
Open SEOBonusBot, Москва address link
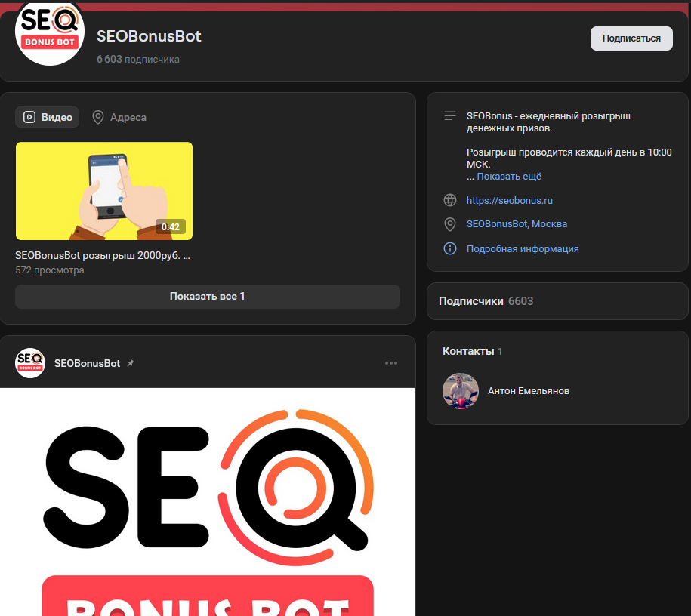point(517,224)
